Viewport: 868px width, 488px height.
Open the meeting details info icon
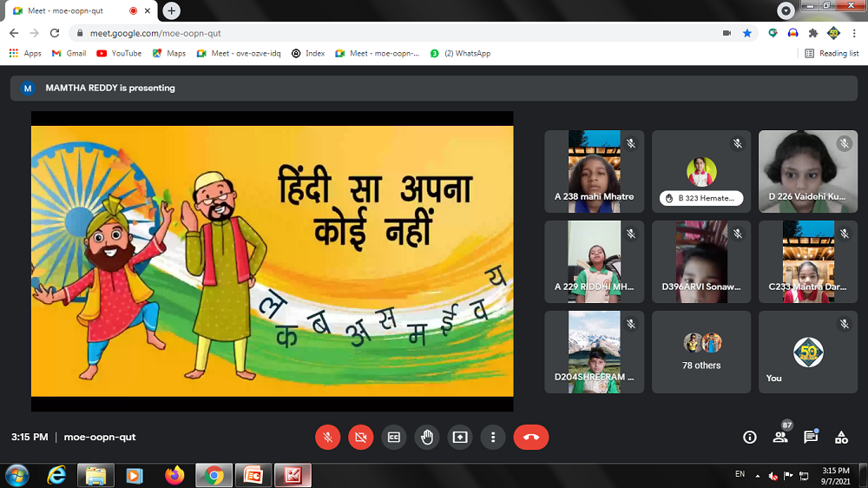click(750, 438)
